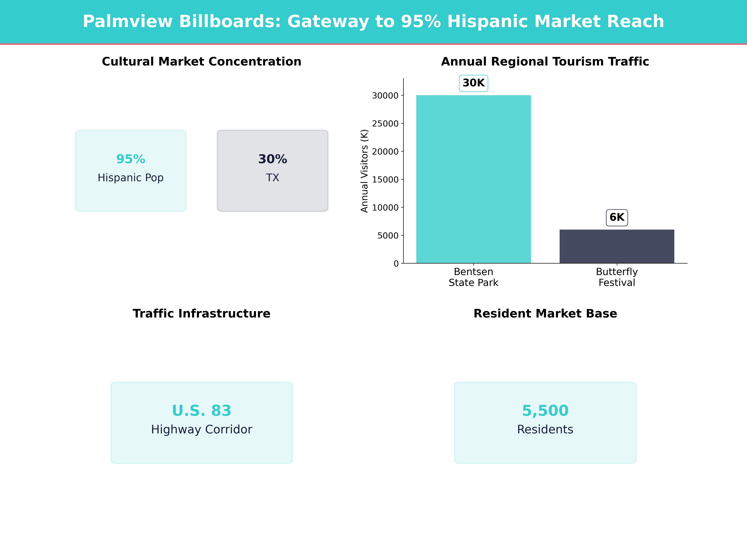Click the Butterfly Festival bar
This screenshot has height=560, width=747.
[x=617, y=246]
